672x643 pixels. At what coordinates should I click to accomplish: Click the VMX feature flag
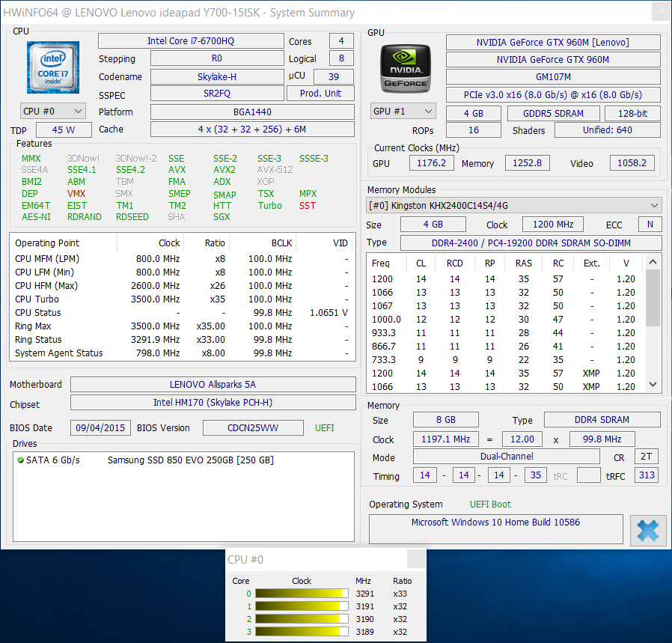pyautogui.click(x=76, y=194)
